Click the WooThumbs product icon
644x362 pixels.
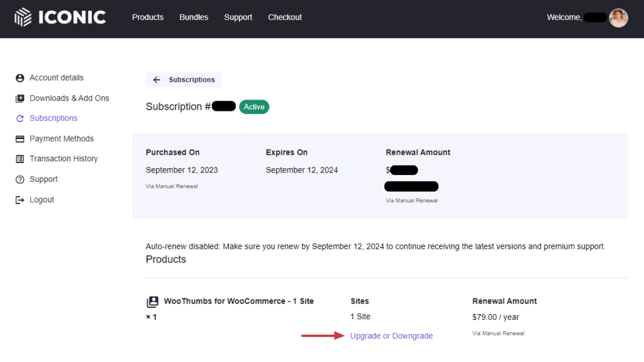pyautogui.click(x=152, y=302)
